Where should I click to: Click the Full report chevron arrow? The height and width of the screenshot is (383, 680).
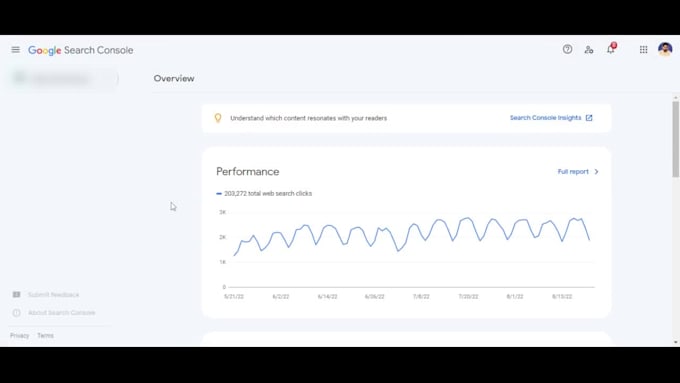[x=596, y=172]
